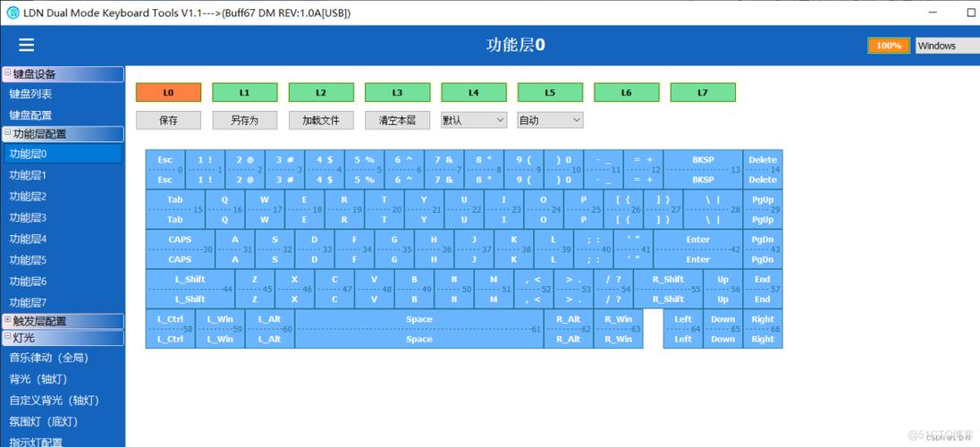The width and height of the screenshot is (980, 447).
Task: Select the L_Ctrl key
Action: tap(171, 329)
